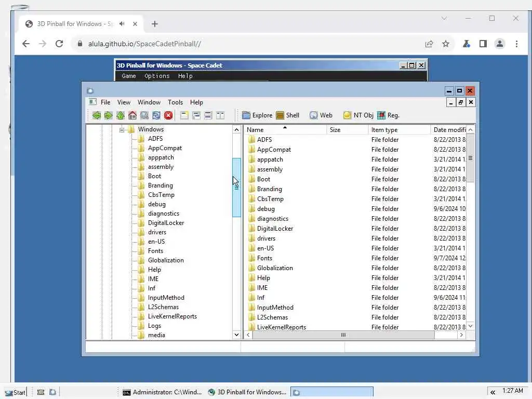Click the Home icon in explorer toolbar
The width and height of the screenshot is (532, 399).
[x=132, y=115]
